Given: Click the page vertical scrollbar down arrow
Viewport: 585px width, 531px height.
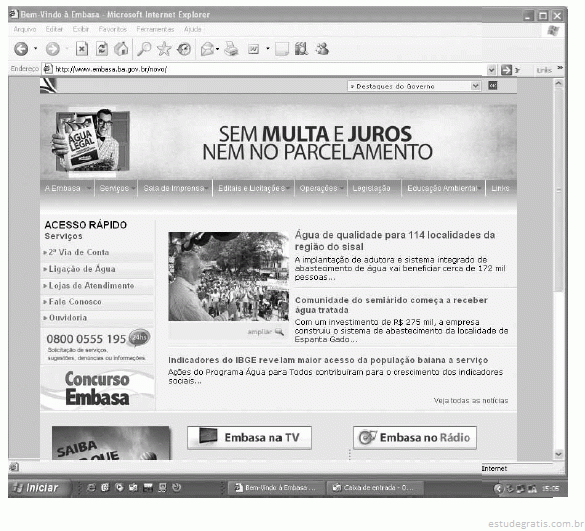Looking at the screenshot, I should click(559, 454).
